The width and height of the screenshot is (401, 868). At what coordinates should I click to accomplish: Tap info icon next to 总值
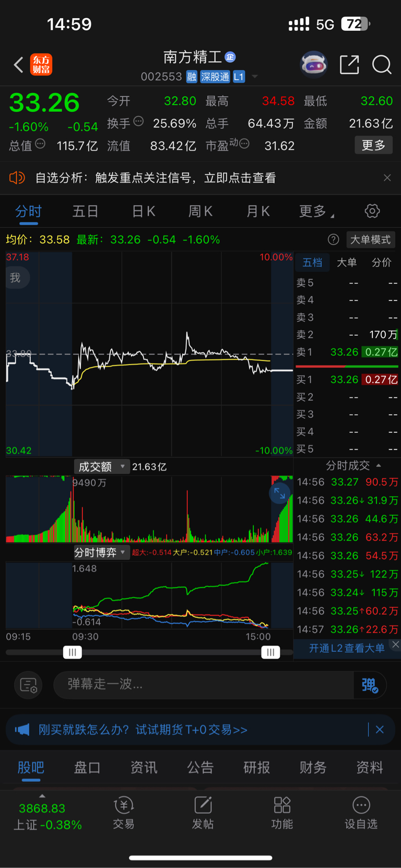coord(40,144)
